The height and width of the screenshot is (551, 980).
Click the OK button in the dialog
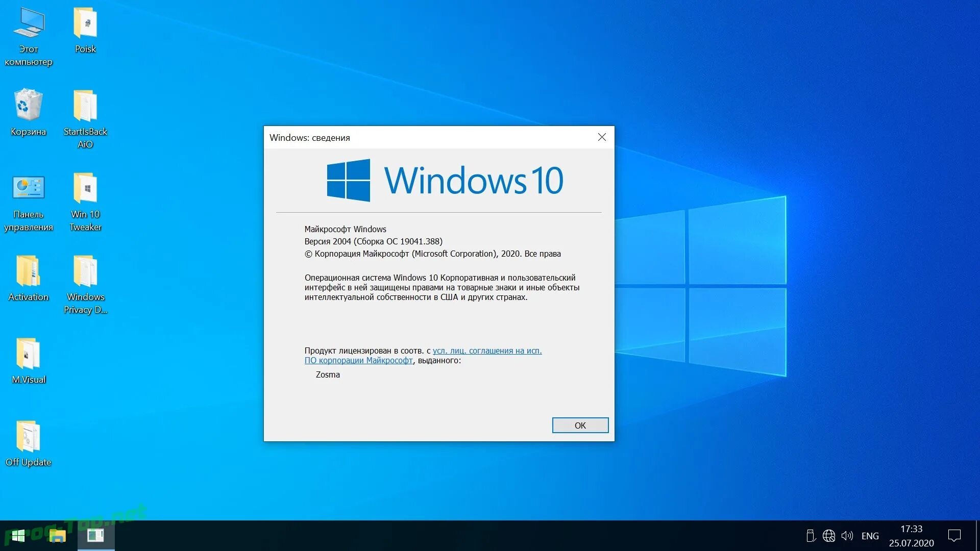tap(580, 425)
